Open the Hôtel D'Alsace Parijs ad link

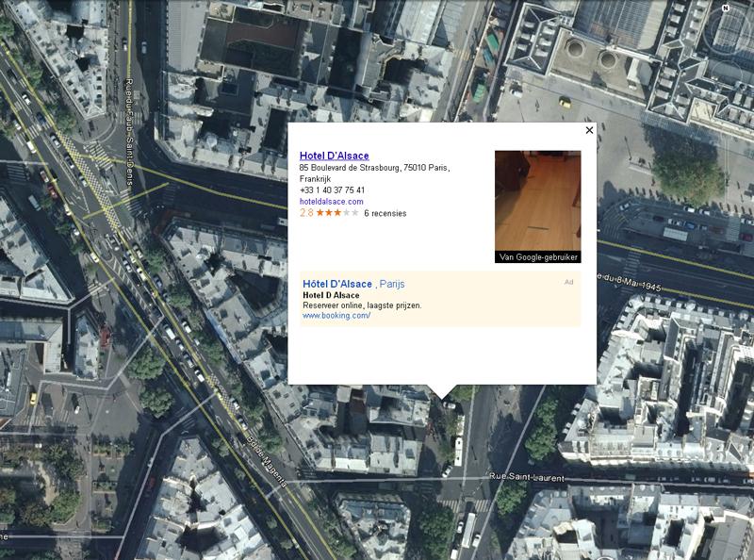[353, 284]
